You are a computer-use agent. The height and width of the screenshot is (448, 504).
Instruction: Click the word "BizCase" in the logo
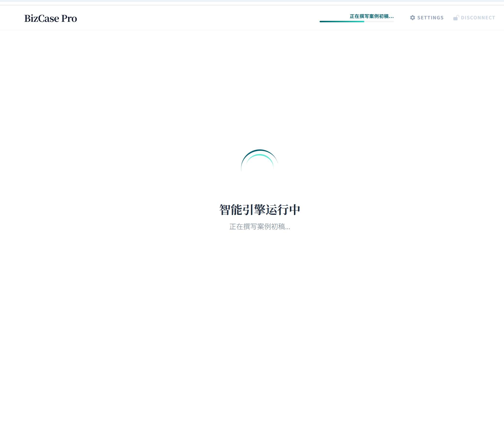click(42, 18)
